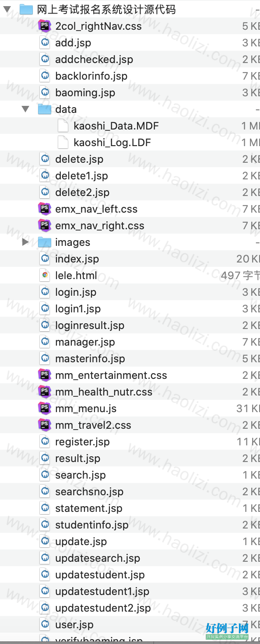The height and width of the screenshot is (644, 260).
Task: Click the data folder icon
Action: point(45,109)
